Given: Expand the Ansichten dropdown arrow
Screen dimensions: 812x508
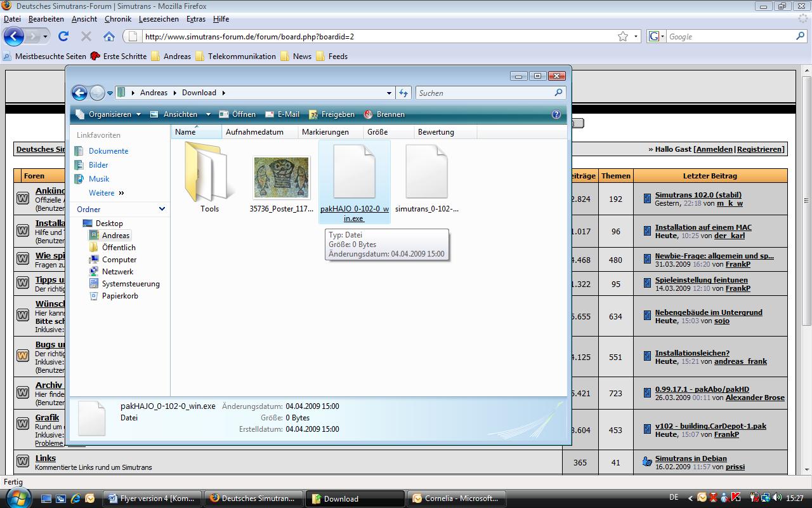Looking at the screenshot, I should tap(208, 114).
